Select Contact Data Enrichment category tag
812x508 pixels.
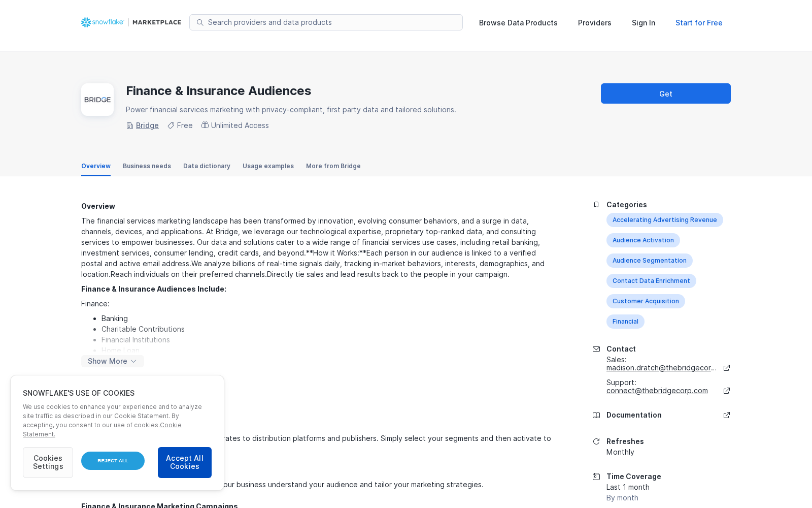point(651,281)
